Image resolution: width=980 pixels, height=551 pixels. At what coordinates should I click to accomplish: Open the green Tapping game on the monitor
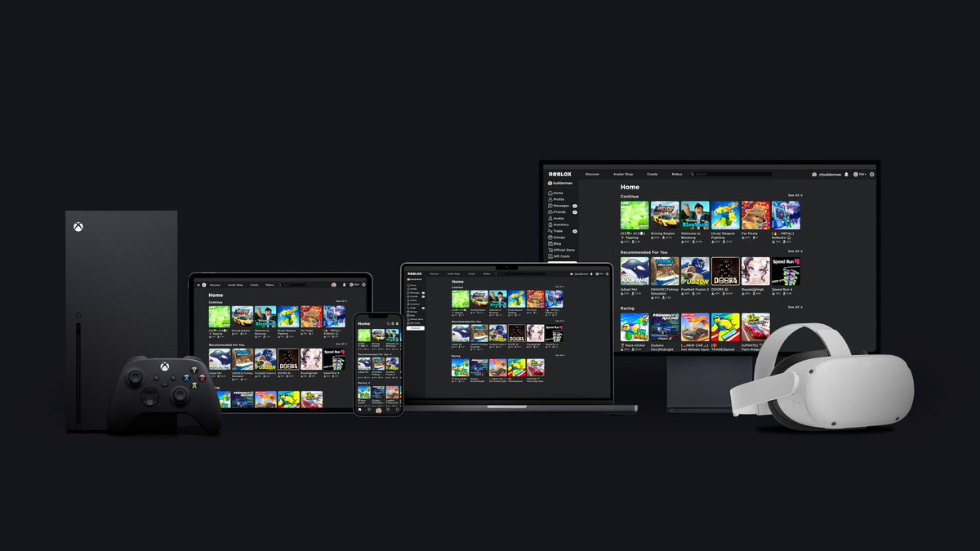[x=635, y=216]
